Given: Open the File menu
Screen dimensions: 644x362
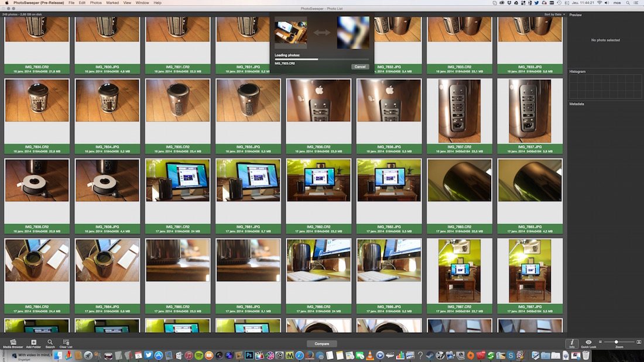Looking at the screenshot, I should tap(71, 2).
